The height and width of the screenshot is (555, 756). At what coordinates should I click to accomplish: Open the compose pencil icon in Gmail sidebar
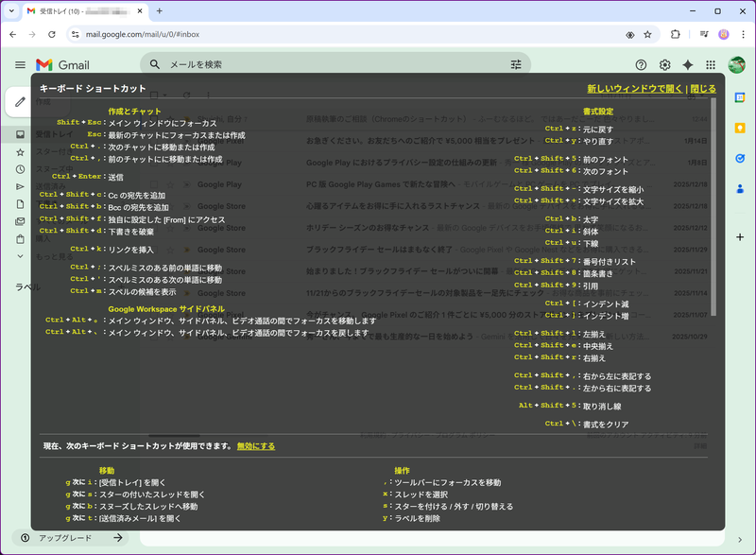pos(19,102)
